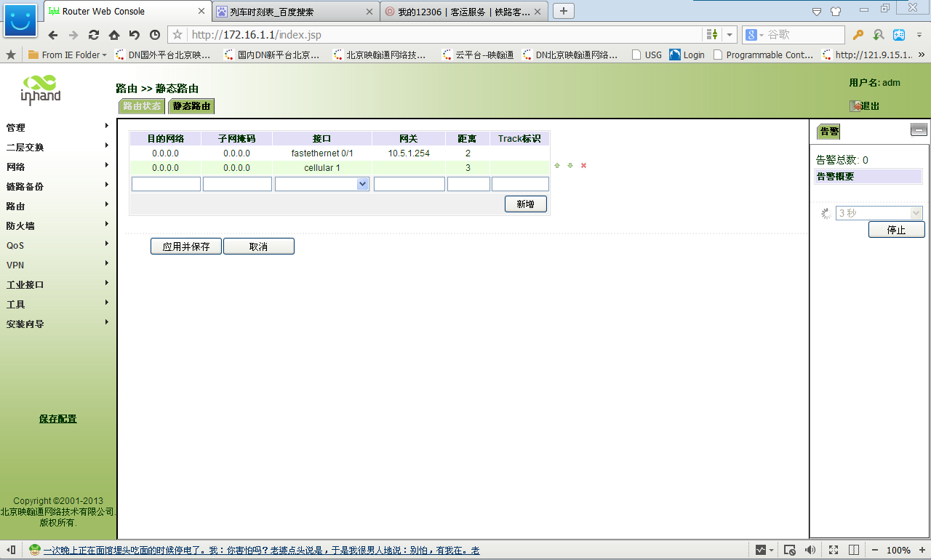
Task: Click the 新增 button to add route
Action: 525,204
